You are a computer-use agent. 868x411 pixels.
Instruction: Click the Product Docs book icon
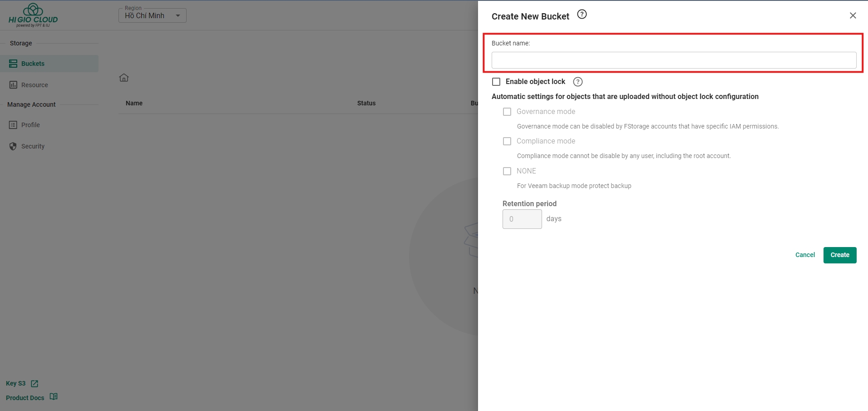tap(54, 397)
